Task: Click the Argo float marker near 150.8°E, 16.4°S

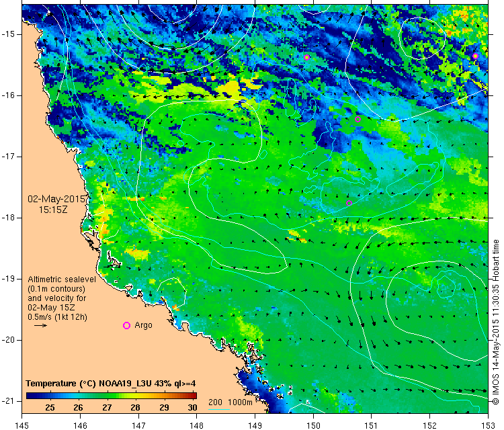Action: point(358,119)
